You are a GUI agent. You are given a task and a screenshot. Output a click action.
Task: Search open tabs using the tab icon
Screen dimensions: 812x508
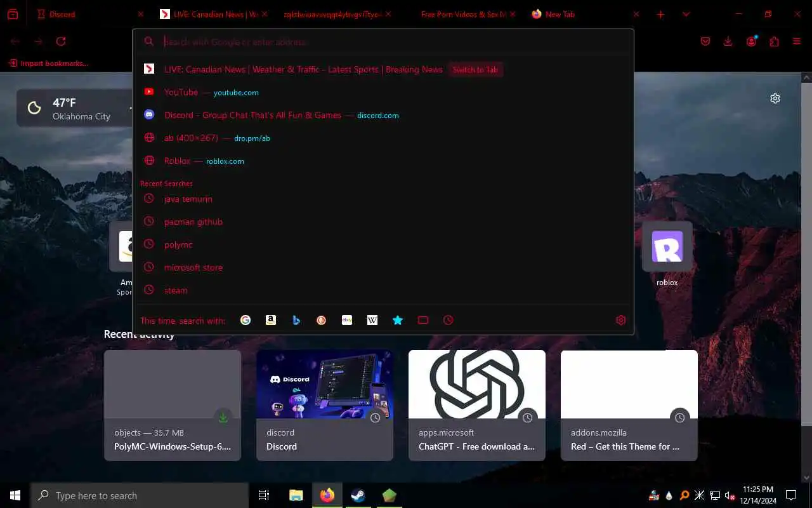tap(423, 320)
